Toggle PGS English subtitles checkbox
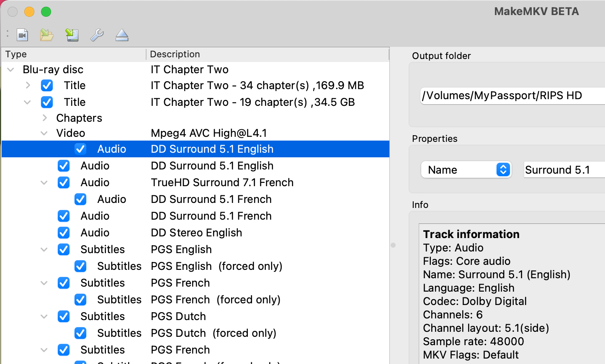This screenshot has height=364, width=605. (64, 249)
